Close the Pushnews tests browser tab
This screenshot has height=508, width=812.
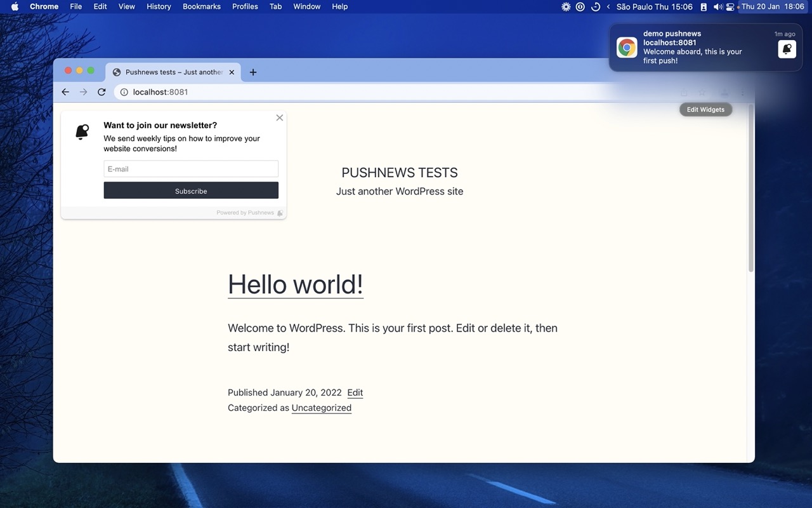232,72
